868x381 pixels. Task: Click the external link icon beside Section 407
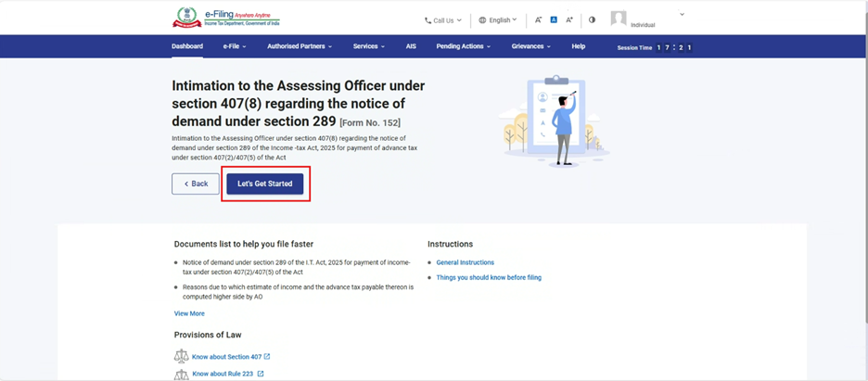click(267, 357)
